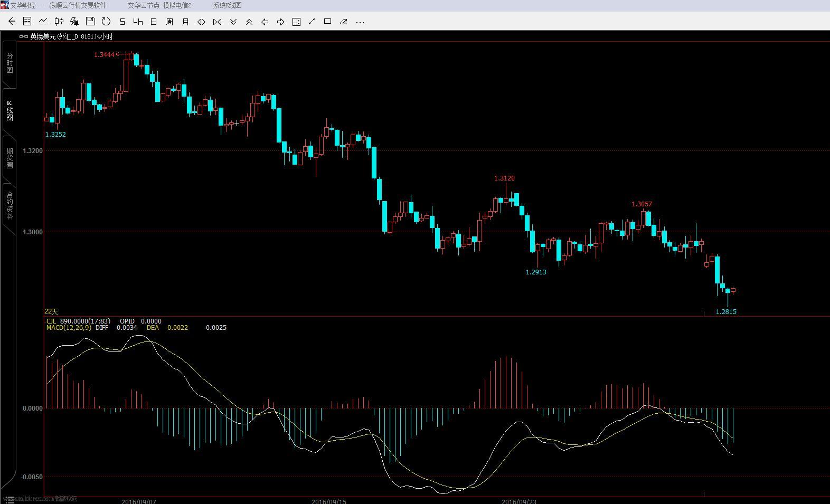
Task: Click the 1.3057 peak price label
Action: (x=642, y=204)
